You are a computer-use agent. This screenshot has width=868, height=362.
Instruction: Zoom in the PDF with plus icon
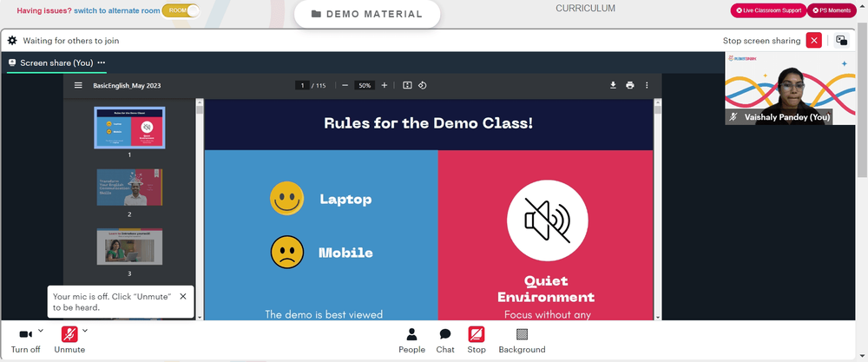coord(385,85)
